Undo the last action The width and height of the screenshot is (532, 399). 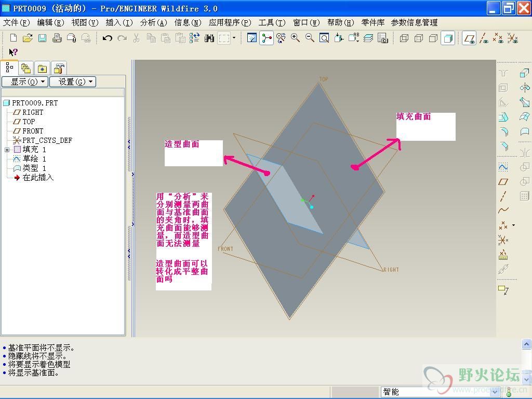coord(108,38)
